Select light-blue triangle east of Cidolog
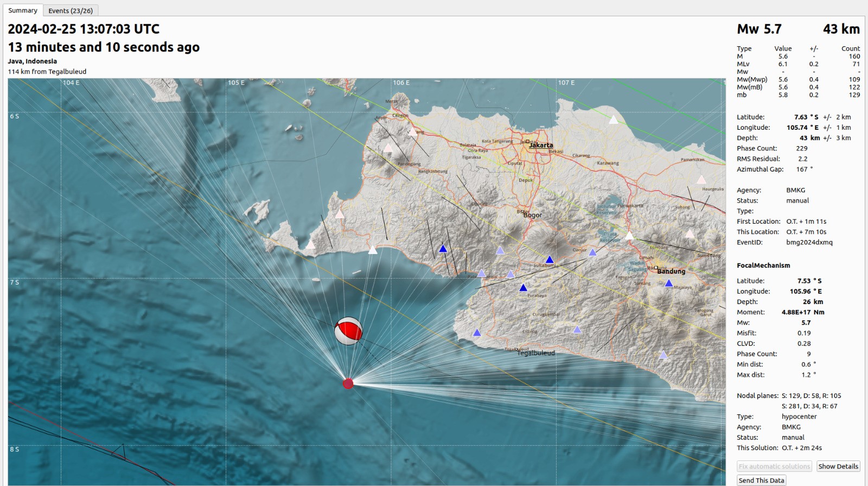The width and height of the screenshot is (868, 486). click(x=577, y=330)
